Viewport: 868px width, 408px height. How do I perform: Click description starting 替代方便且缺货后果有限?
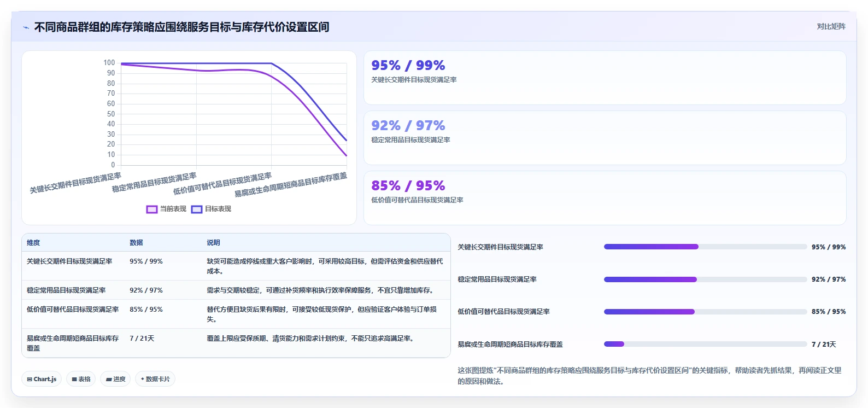[321, 314]
